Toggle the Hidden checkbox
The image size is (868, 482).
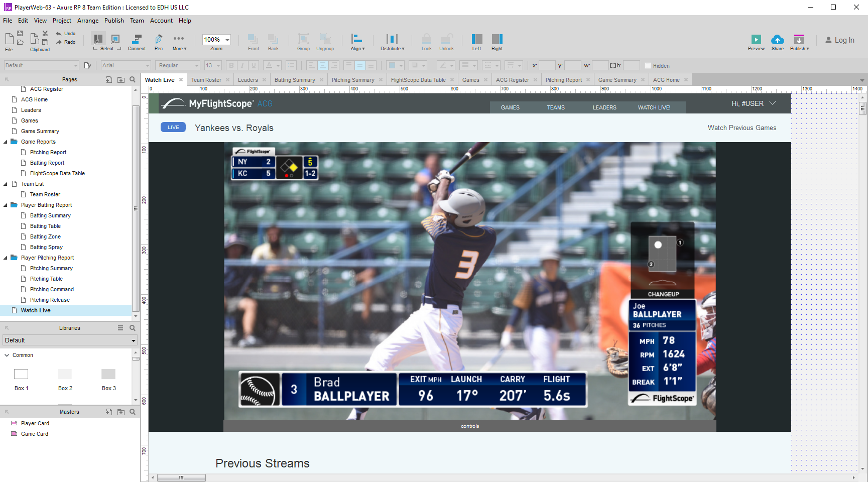click(648, 66)
